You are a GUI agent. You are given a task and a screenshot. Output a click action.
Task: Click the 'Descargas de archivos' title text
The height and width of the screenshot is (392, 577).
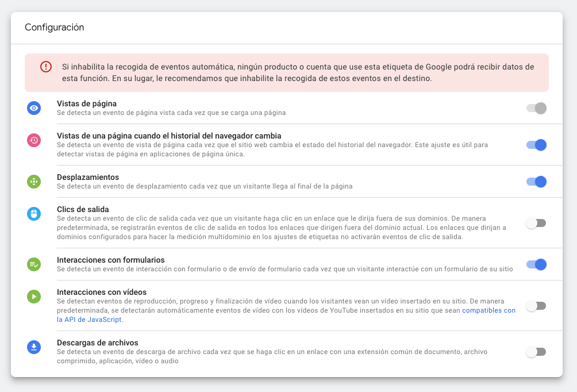98,343
